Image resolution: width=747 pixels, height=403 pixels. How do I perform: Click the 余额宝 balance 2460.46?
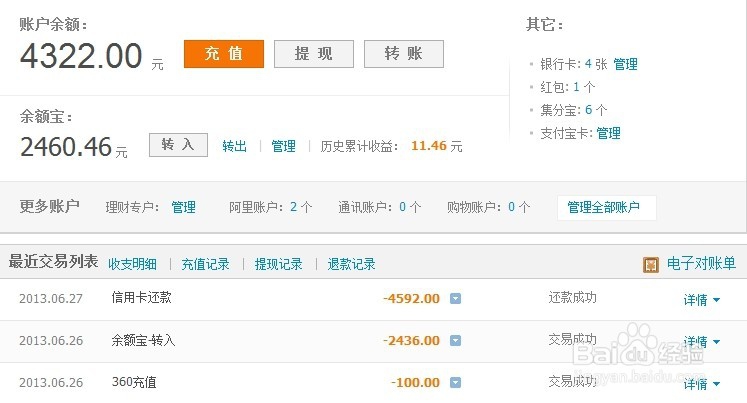point(66,146)
